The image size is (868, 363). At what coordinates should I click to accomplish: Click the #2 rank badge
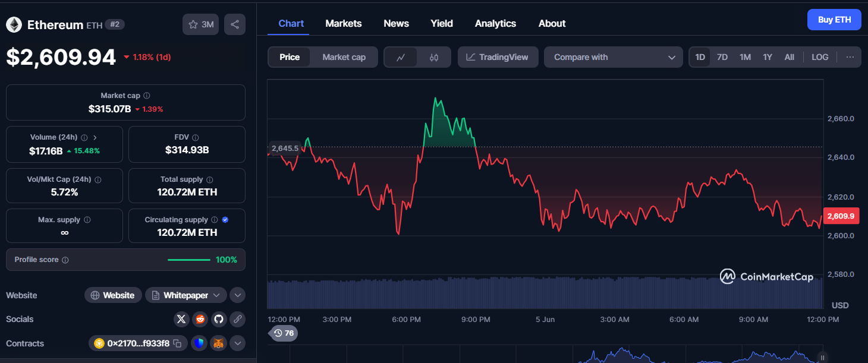point(115,24)
